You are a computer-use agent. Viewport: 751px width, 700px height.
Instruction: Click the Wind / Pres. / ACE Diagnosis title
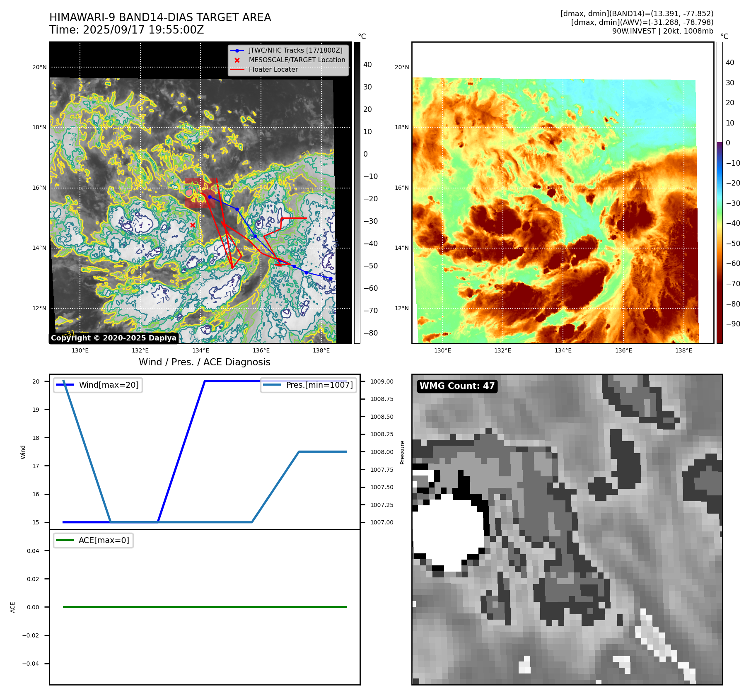[205, 362]
